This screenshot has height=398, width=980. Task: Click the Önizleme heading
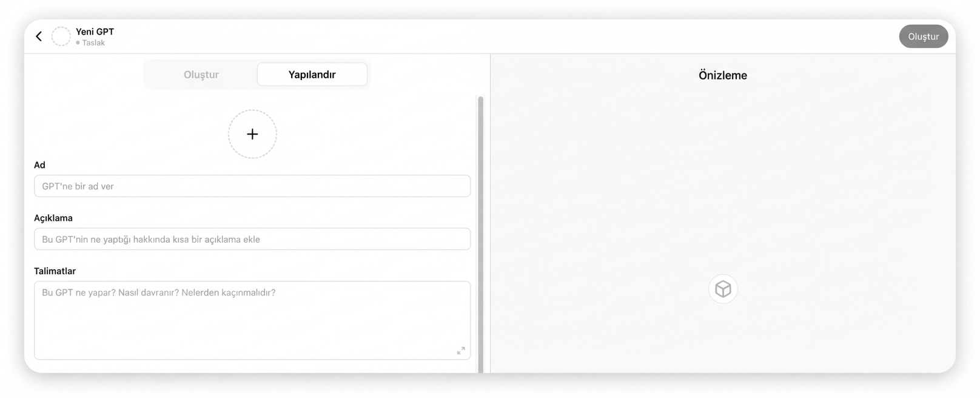tap(722, 75)
